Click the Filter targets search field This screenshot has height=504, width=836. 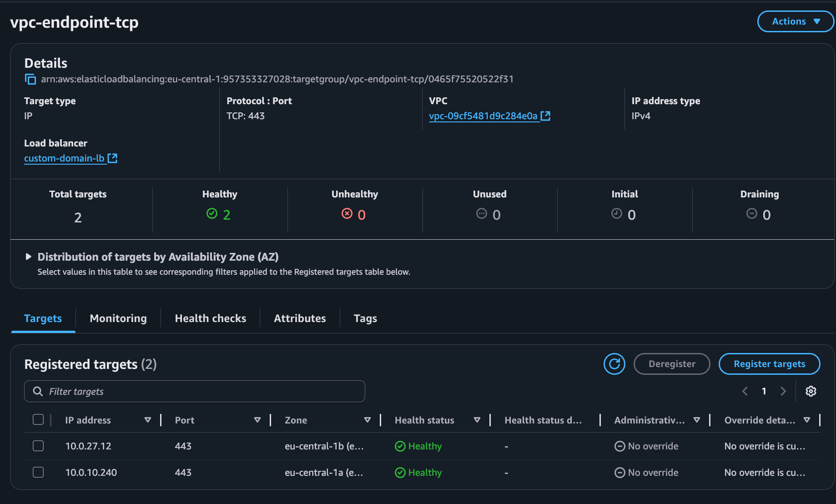click(x=195, y=391)
